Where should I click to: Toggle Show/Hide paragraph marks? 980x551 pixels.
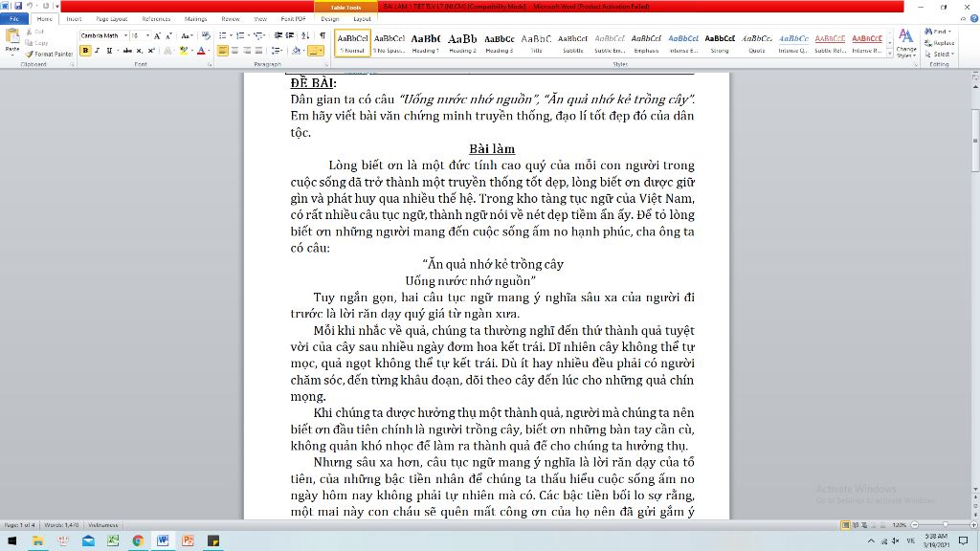(323, 36)
